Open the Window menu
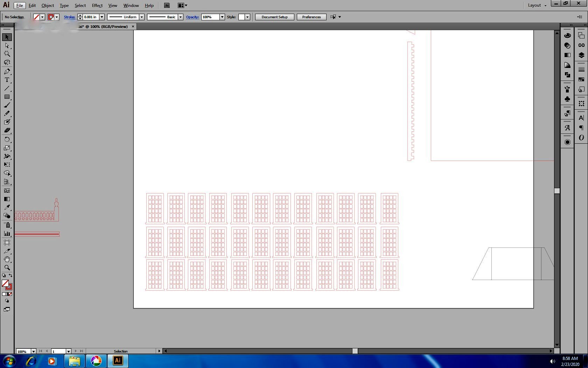This screenshot has width=588, height=368. [x=131, y=5]
